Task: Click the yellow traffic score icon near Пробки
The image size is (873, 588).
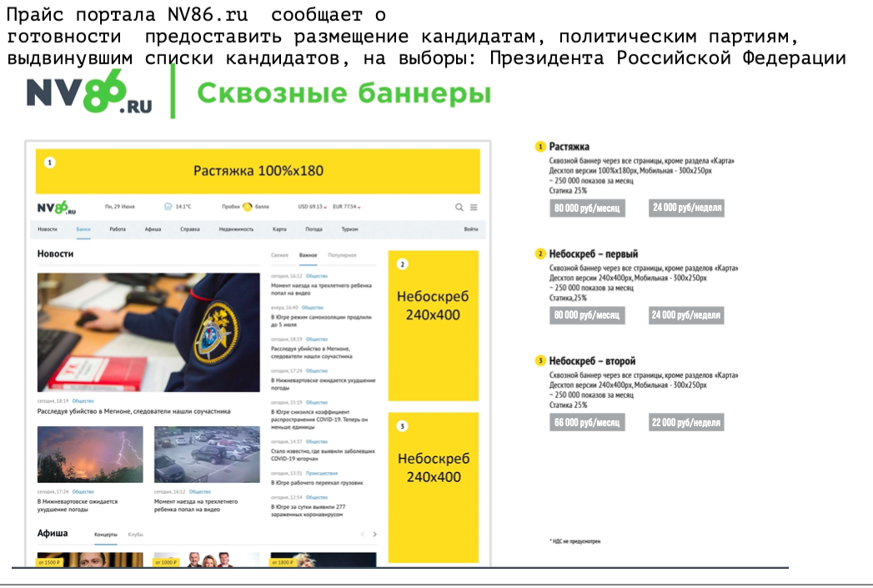Action: click(248, 207)
